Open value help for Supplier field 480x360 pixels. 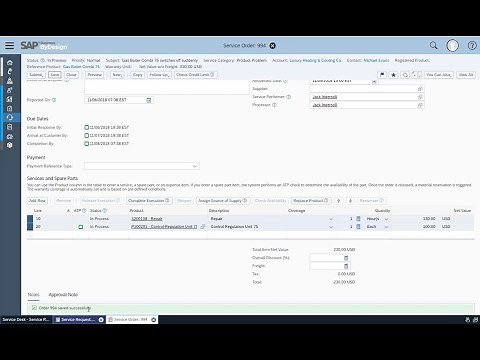click(420, 89)
